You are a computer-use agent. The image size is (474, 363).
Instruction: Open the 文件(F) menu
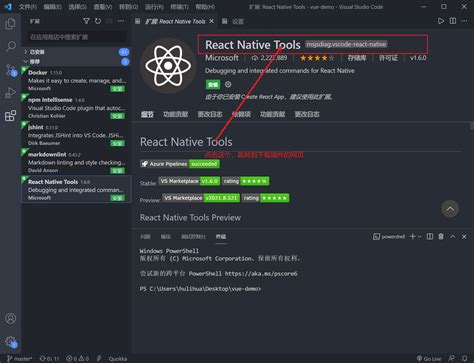pos(28,7)
